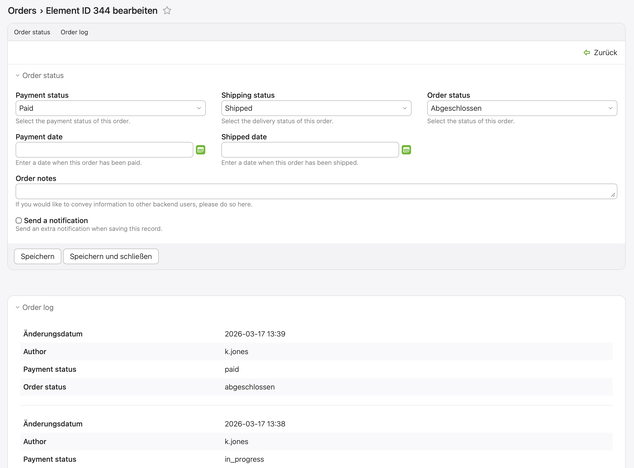Click the Order notes resize handle
The width and height of the screenshot is (634, 468).
[x=613, y=194]
